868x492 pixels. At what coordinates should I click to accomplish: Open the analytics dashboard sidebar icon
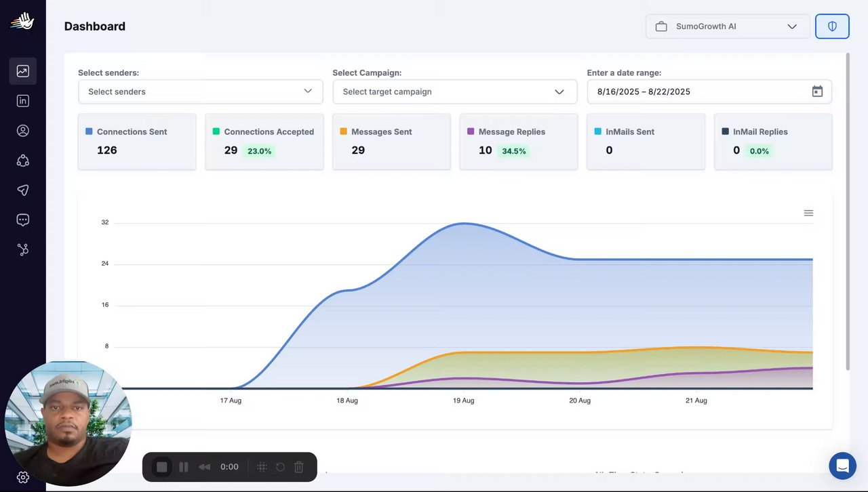click(23, 71)
